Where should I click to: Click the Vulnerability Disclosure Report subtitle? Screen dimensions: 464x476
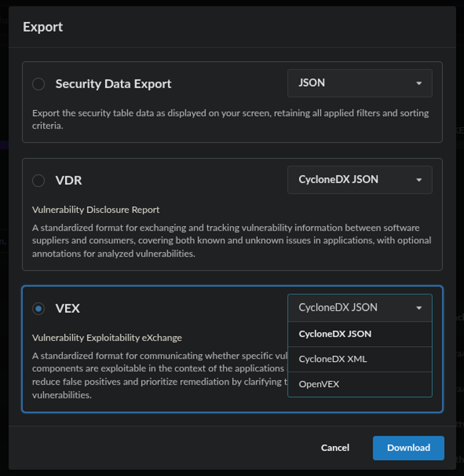pyautogui.click(x=96, y=209)
